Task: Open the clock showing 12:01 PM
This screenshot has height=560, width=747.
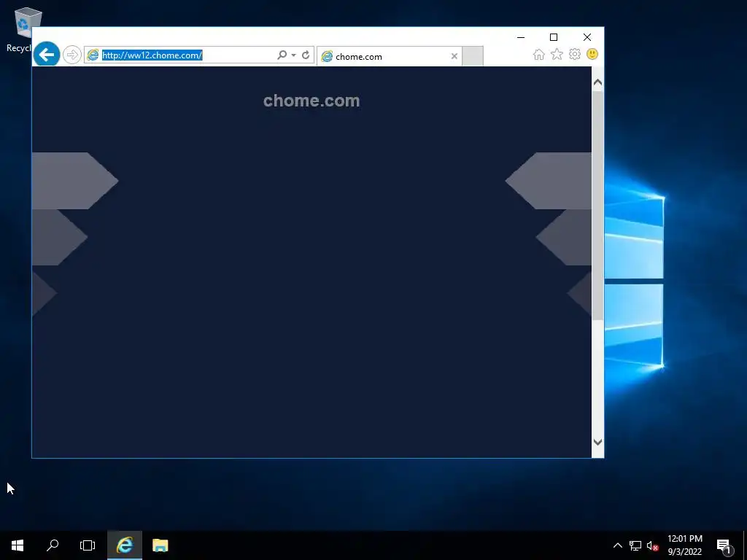Action: coord(684,545)
